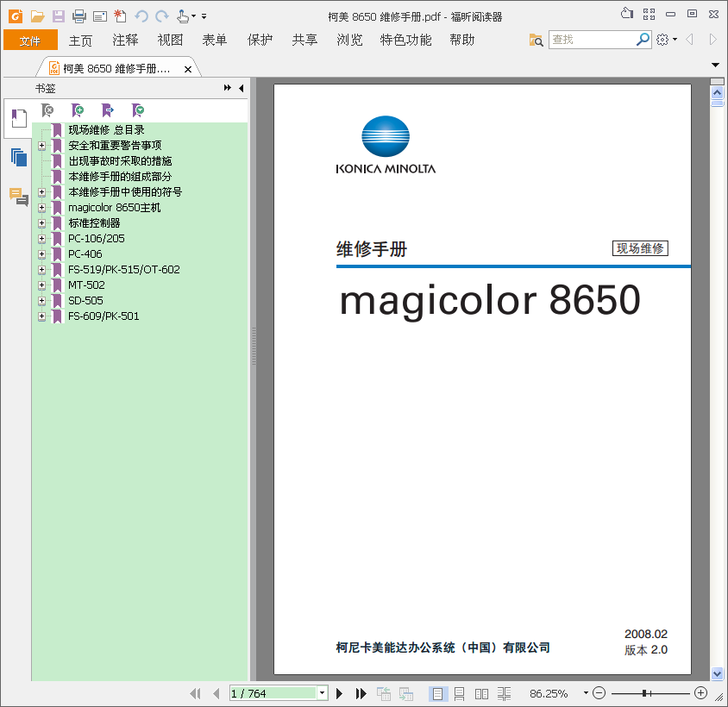Save the document with the floppy icon

[58, 16]
